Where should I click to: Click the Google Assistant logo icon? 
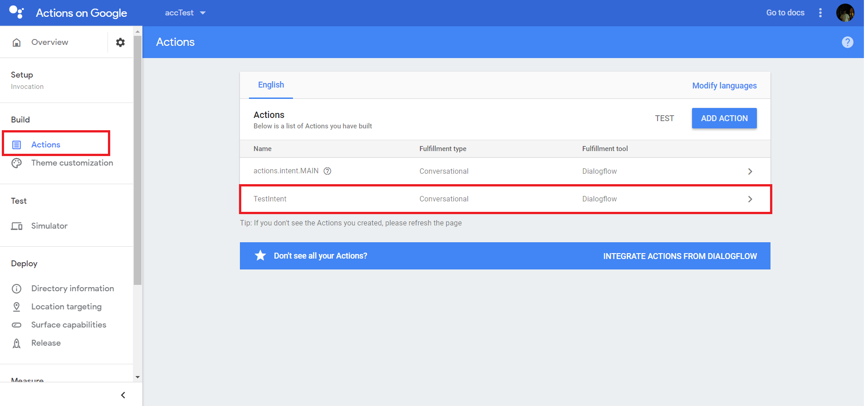16,12
